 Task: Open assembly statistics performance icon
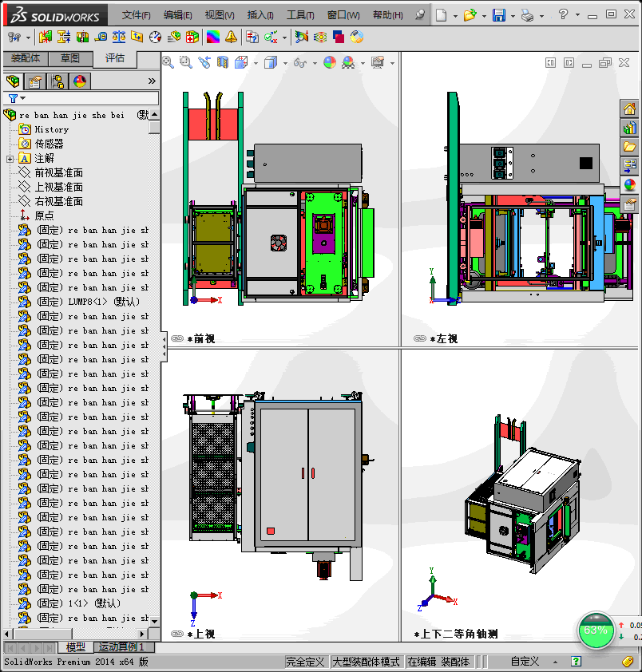[x=174, y=38]
